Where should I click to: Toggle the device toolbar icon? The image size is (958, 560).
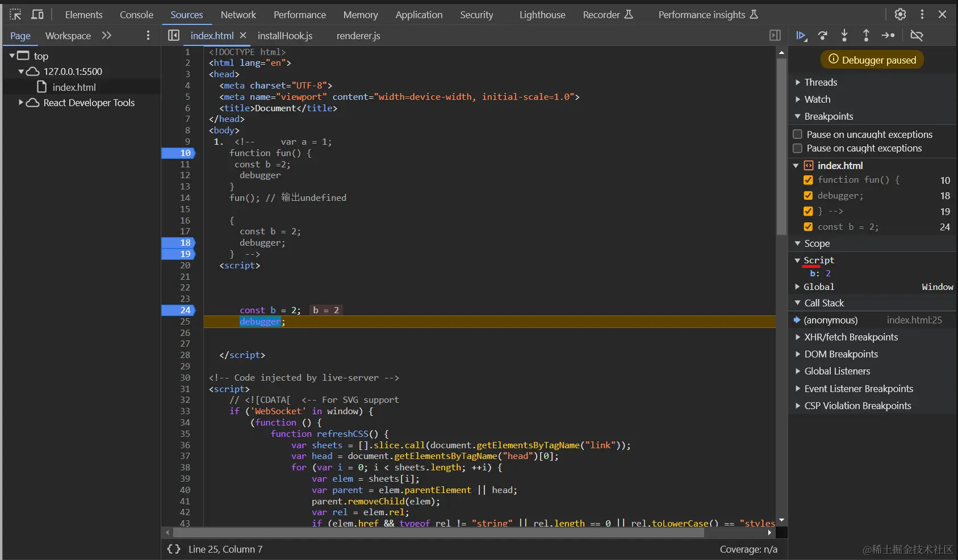tap(37, 15)
